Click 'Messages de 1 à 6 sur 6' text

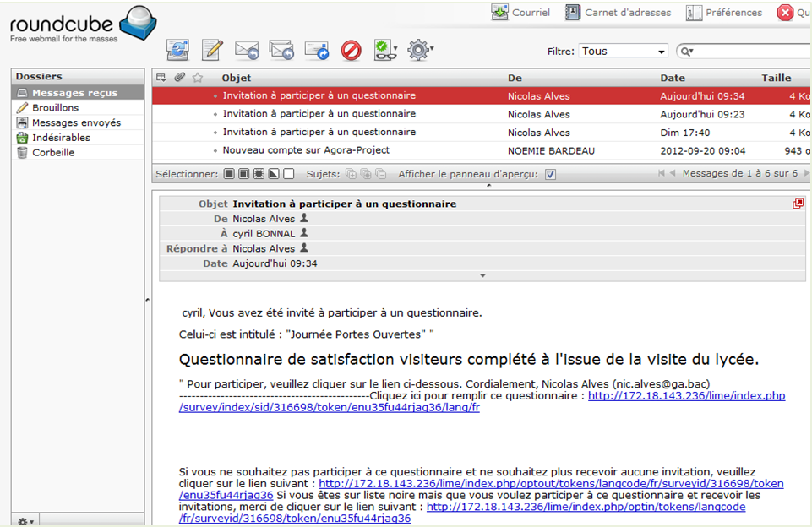[740, 173]
